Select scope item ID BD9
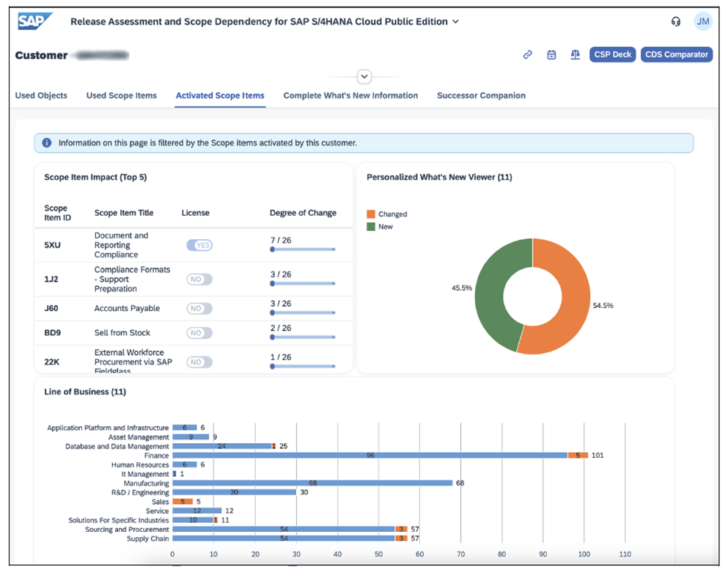 [x=53, y=333]
